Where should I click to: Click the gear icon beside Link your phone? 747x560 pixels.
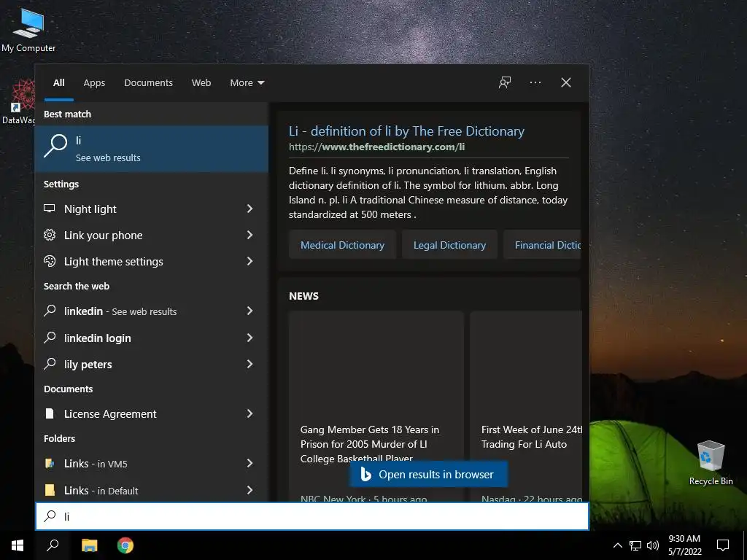click(50, 235)
